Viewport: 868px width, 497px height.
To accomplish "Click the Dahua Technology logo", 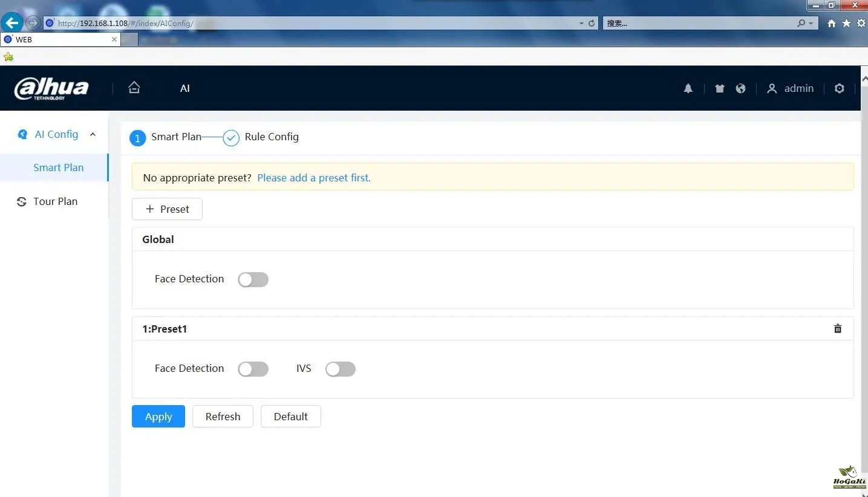I will coord(51,88).
